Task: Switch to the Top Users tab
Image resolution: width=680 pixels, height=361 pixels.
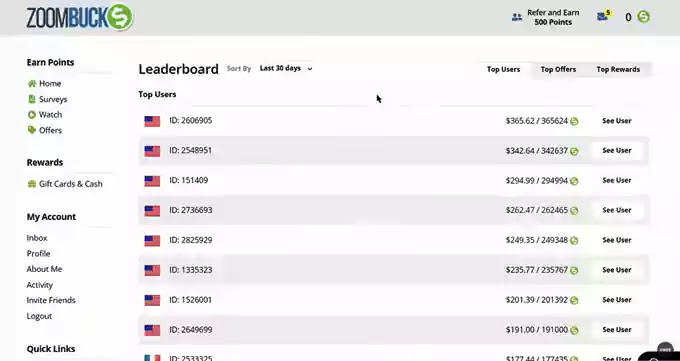Action: [503, 69]
